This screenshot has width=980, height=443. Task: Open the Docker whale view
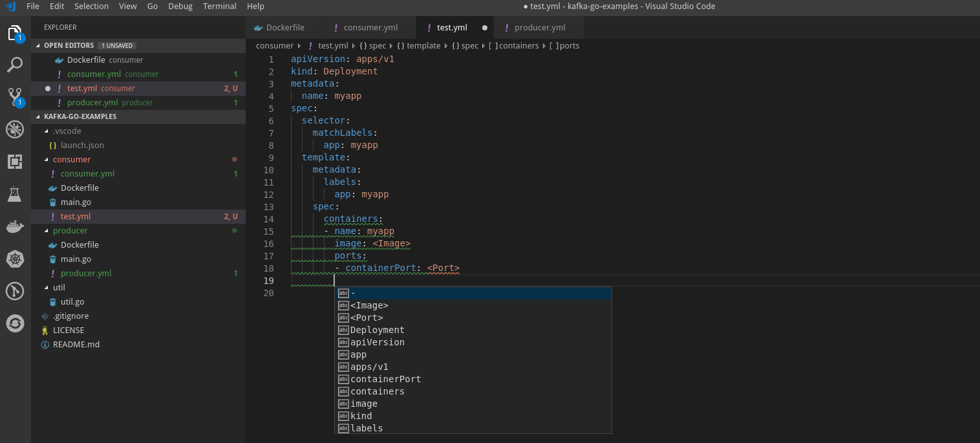(15, 226)
